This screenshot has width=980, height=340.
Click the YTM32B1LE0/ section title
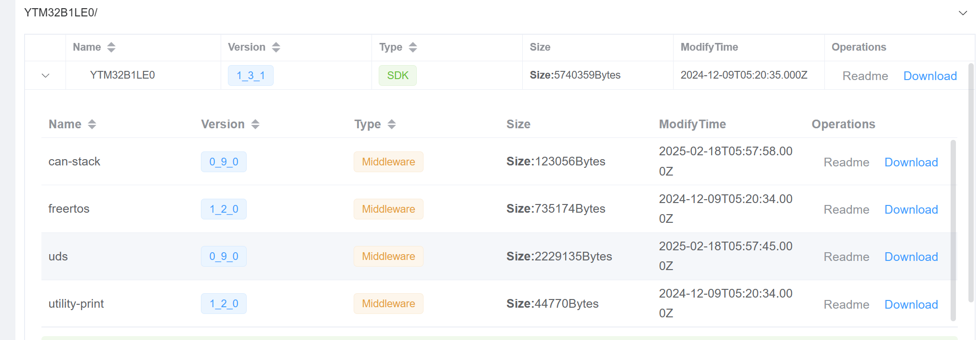tap(61, 13)
